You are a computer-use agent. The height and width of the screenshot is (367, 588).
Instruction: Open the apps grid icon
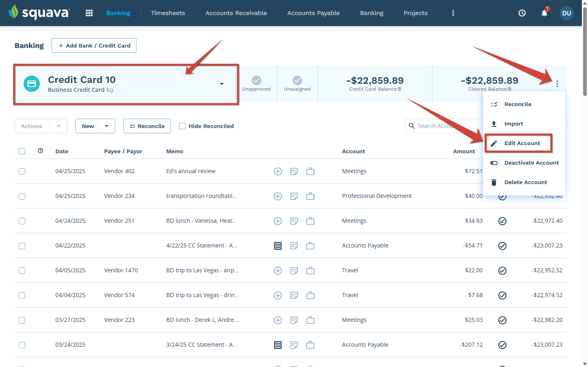tap(89, 13)
